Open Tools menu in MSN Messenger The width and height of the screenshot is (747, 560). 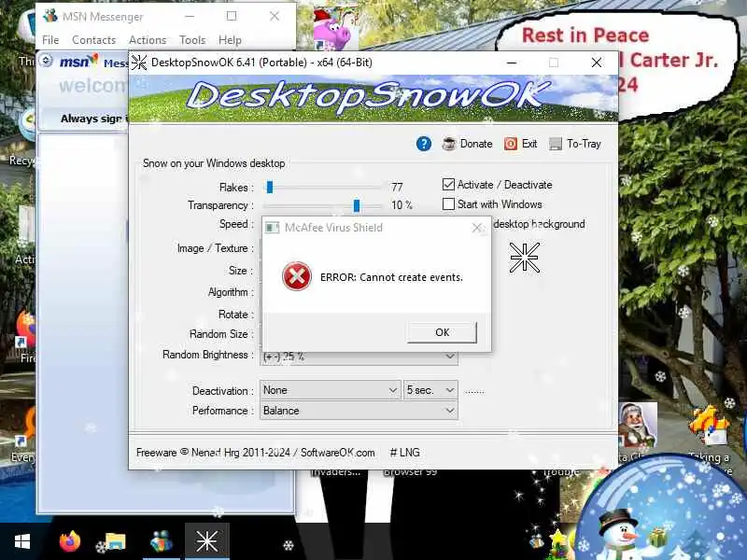coord(192,40)
